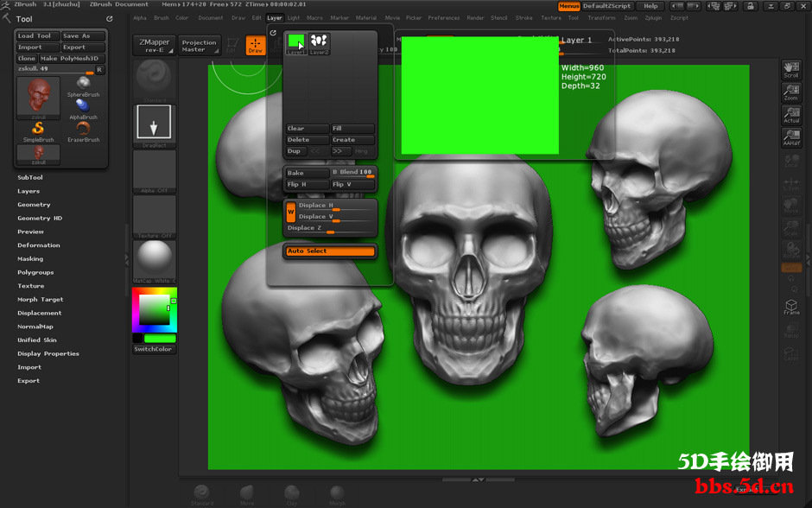Choose the SimpleBrush tool

(38, 131)
